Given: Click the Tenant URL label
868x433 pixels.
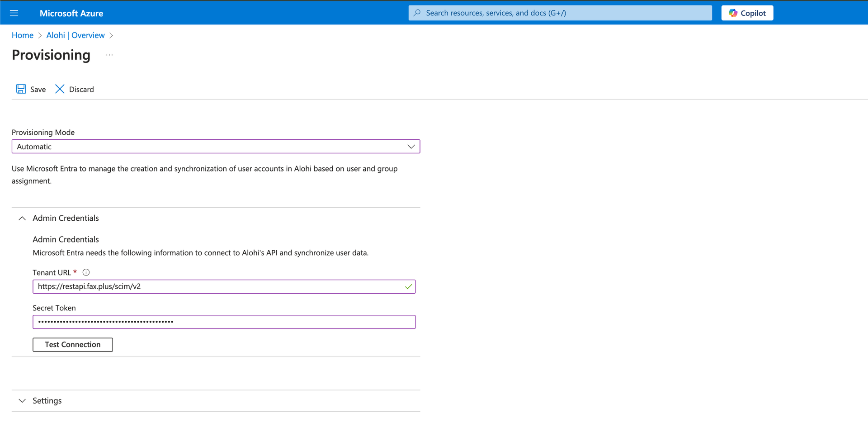Looking at the screenshot, I should pyautogui.click(x=52, y=272).
